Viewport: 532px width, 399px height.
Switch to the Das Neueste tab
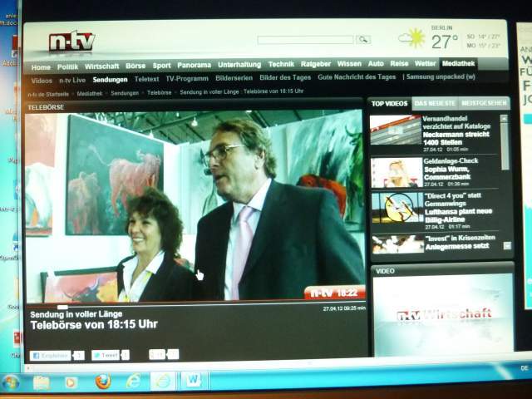coord(435,104)
